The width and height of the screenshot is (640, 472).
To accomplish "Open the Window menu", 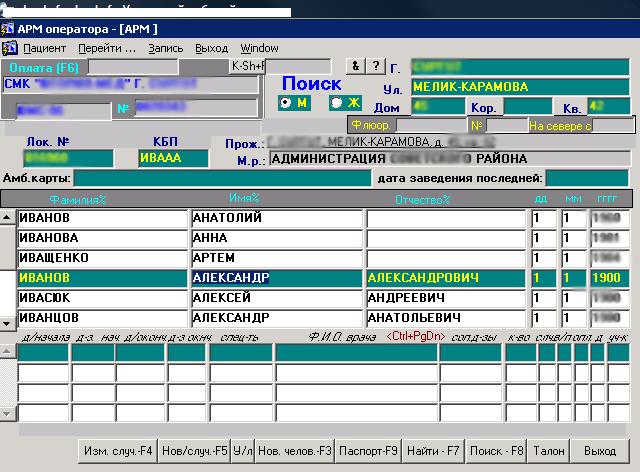I will pos(259,48).
